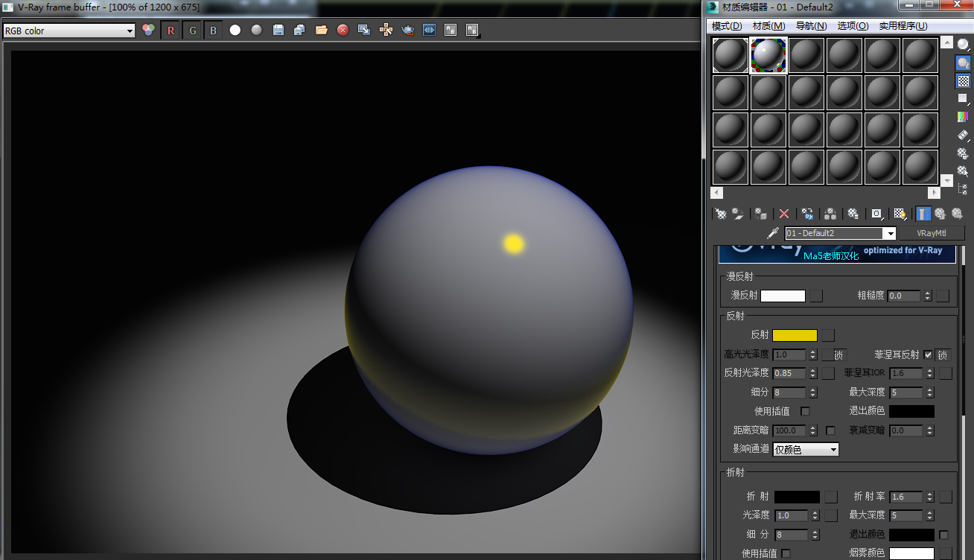This screenshot has width=974, height=560.
Task: Assign material to selection icon
Action: (x=760, y=214)
